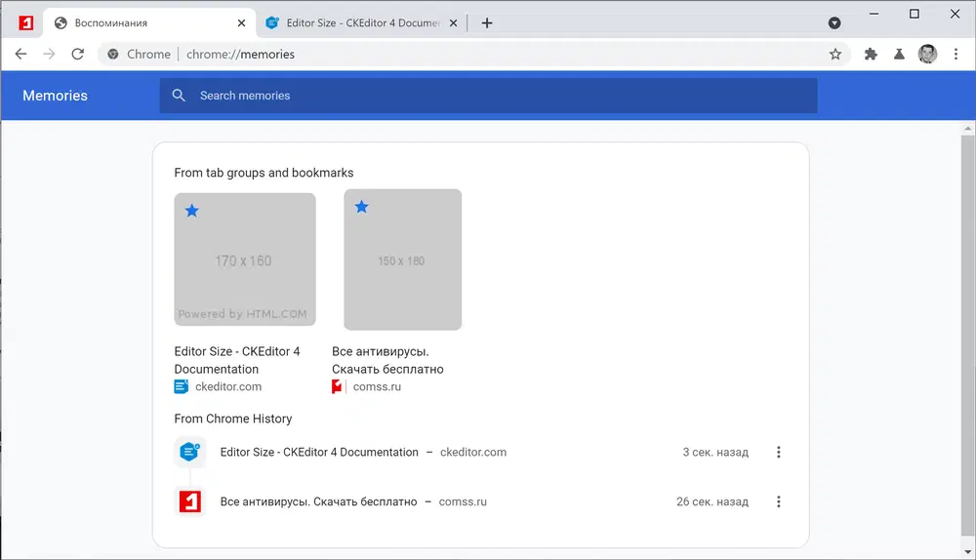Click ckeditor.com label under bookmark card
Viewport: 976px width, 560px height.
click(x=228, y=386)
